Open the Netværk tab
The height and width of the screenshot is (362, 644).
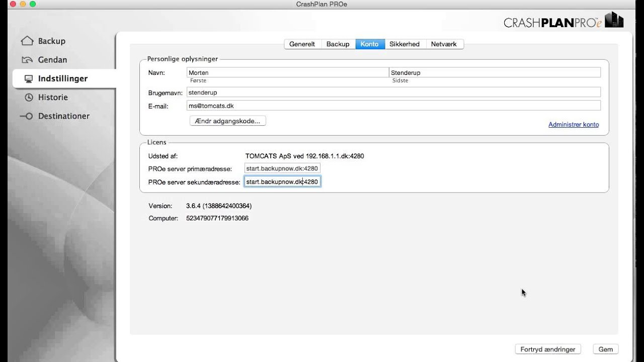(444, 44)
